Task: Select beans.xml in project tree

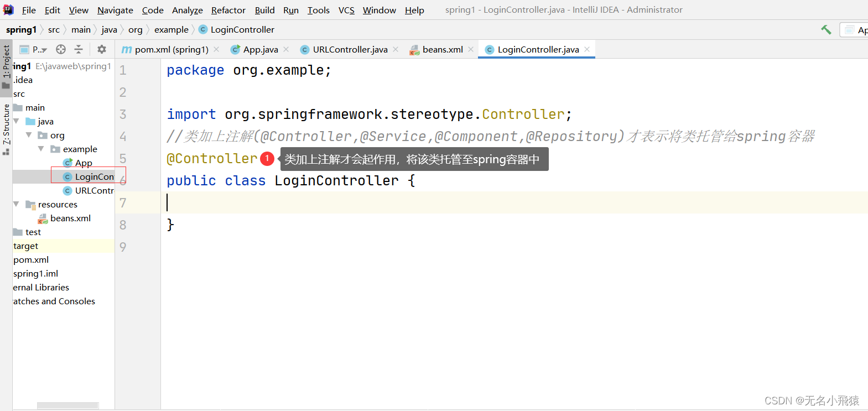Action: [64, 218]
